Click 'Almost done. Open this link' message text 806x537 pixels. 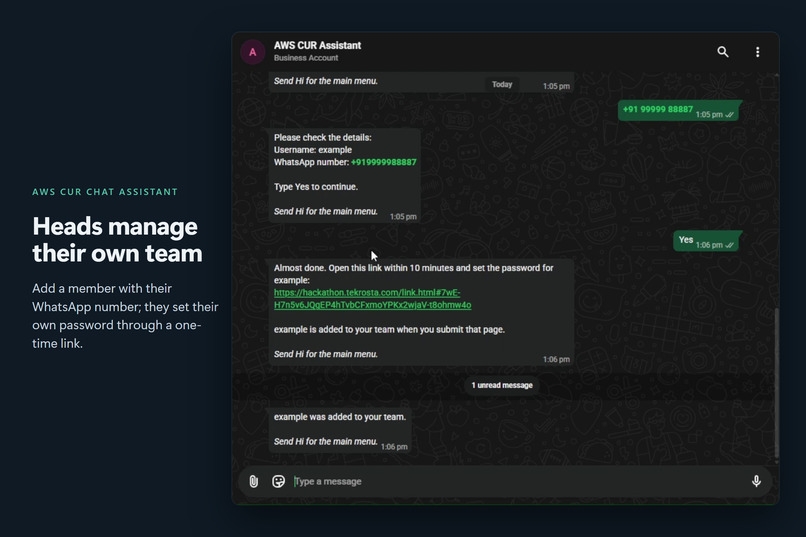tap(413, 274)
